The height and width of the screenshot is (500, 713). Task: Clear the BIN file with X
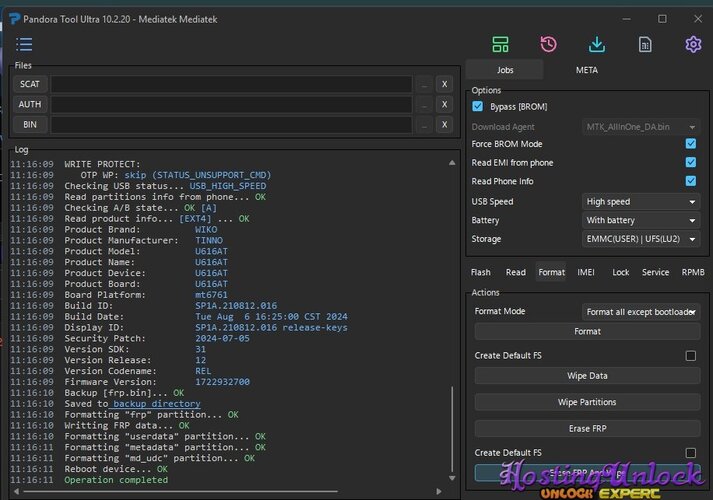click(x=444, y=124)
